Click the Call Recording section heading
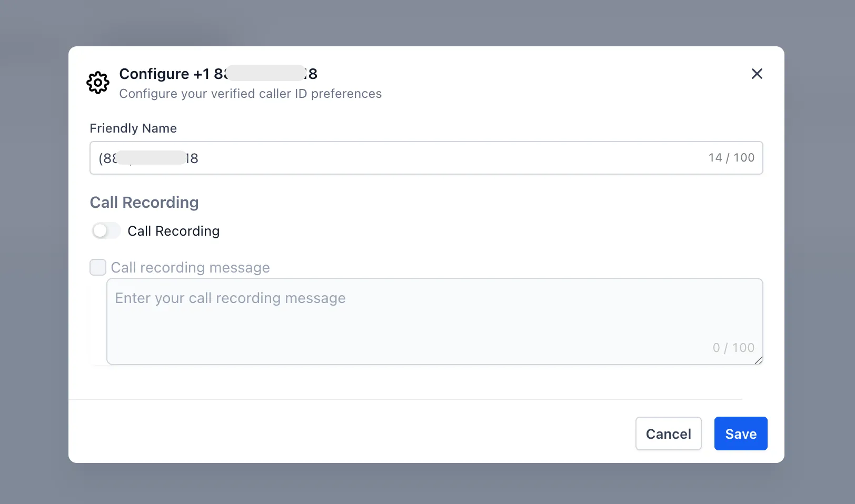Screen dimensions: 855x504 point(144,203)
